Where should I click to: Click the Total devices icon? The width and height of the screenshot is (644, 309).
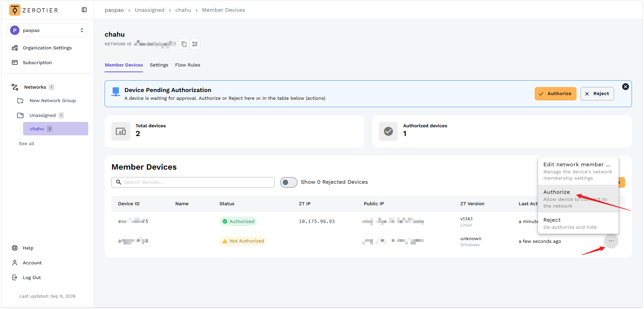point(121,131)
